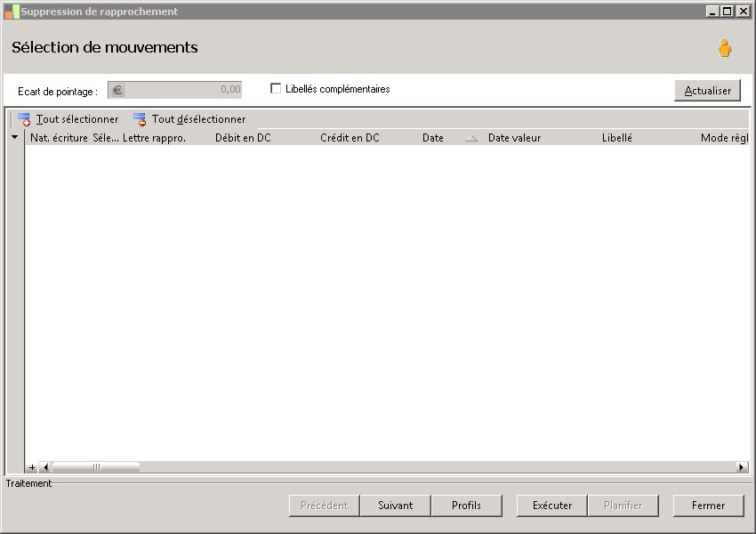Click the Ecart de pointage amount field
756x534 pixels.
(x=174, y=90)
